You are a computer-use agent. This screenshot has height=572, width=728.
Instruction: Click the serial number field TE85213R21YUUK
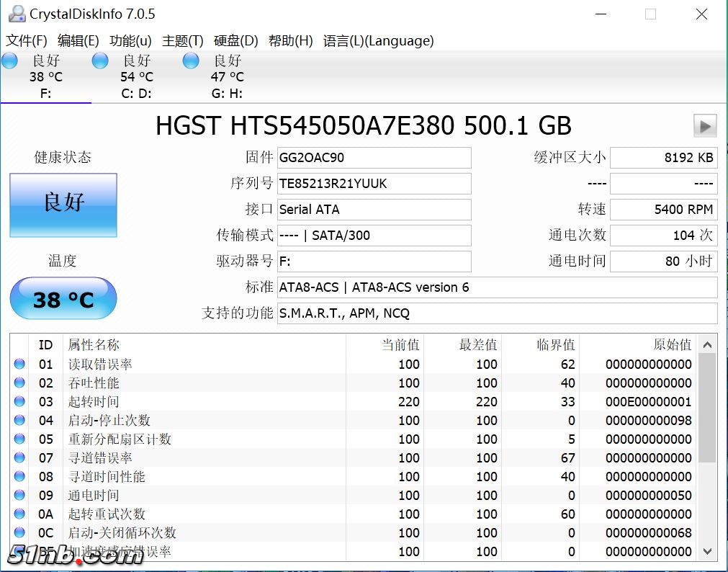point(374,184)
